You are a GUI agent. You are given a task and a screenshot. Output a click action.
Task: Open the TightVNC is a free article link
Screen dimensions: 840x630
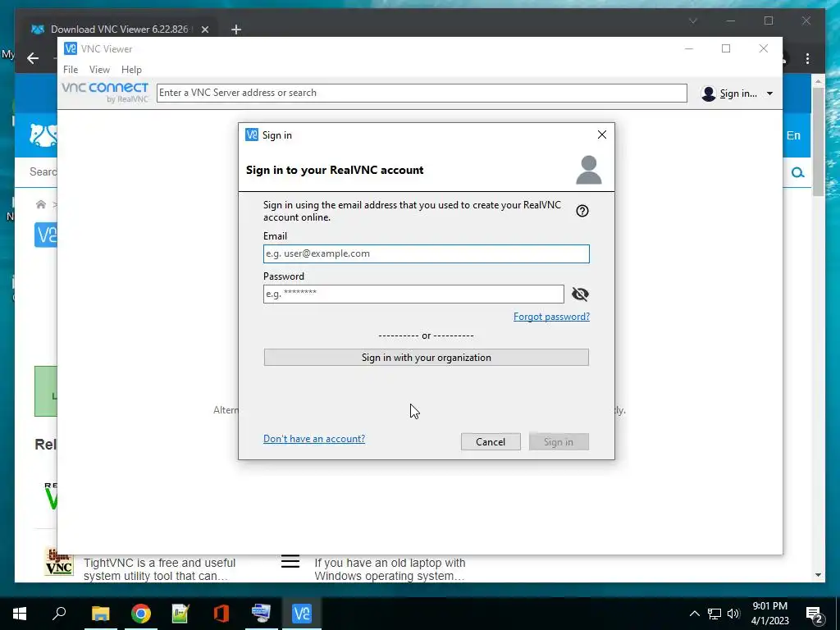tap(160, 569)
